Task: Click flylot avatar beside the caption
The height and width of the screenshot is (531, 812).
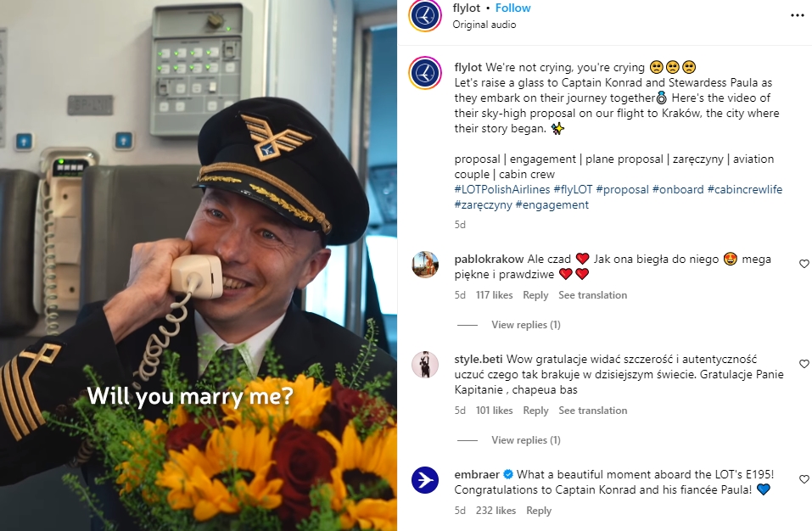Action: (424, 73)
